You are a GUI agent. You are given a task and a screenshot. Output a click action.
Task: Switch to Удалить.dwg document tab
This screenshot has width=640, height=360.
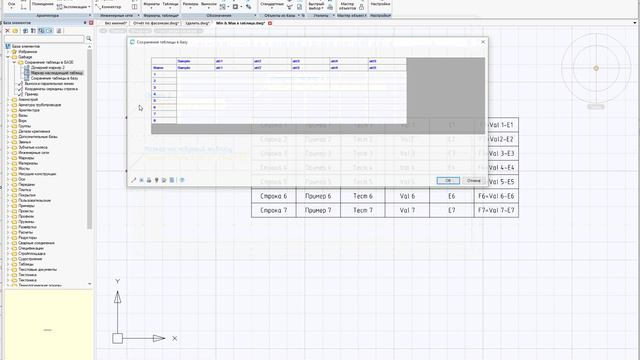pyautogui.click(x=197, y=23)
